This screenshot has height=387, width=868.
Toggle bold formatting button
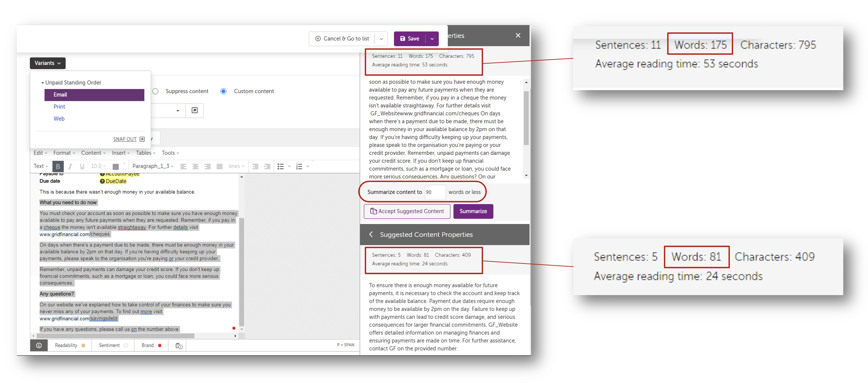(58, 166)
